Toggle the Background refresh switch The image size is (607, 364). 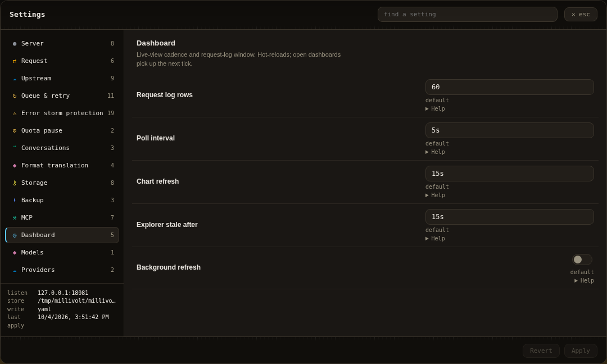pyautogui.click(x=582, y=260)
